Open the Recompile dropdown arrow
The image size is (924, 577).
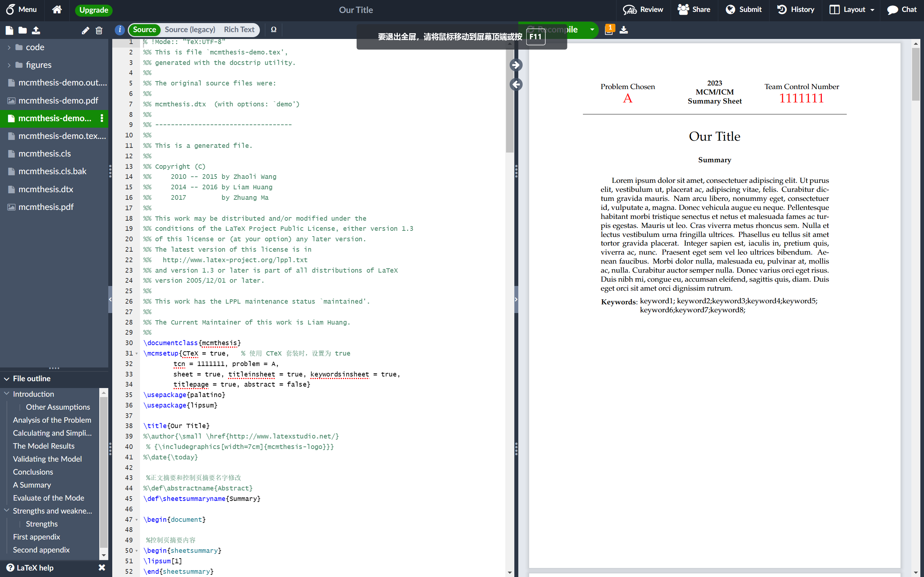[x=592, y=29]
